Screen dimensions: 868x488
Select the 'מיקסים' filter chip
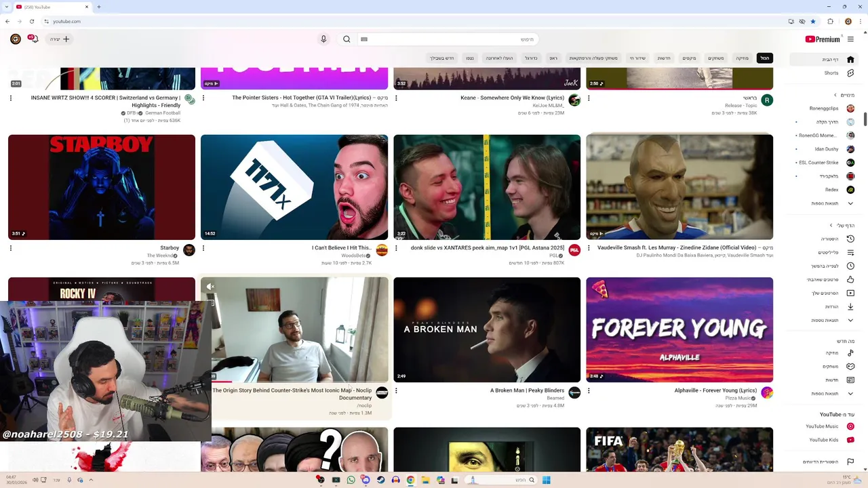(x=689, y=58)
